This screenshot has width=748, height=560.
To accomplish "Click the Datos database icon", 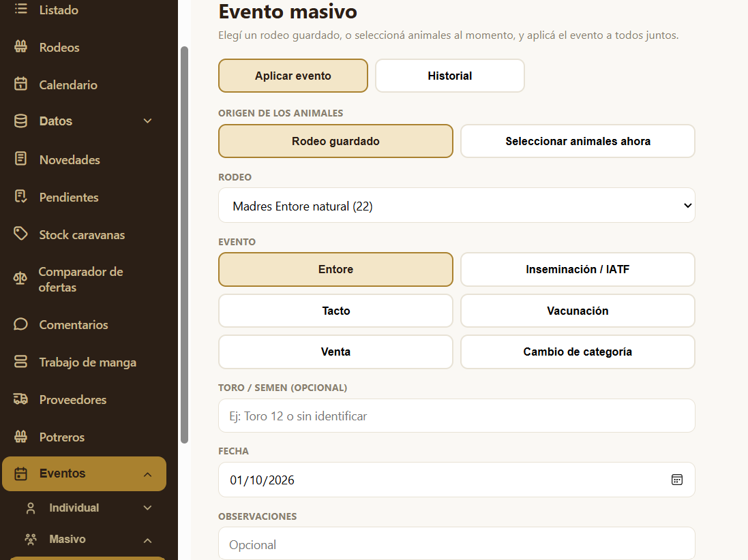I will click(20, 121).
